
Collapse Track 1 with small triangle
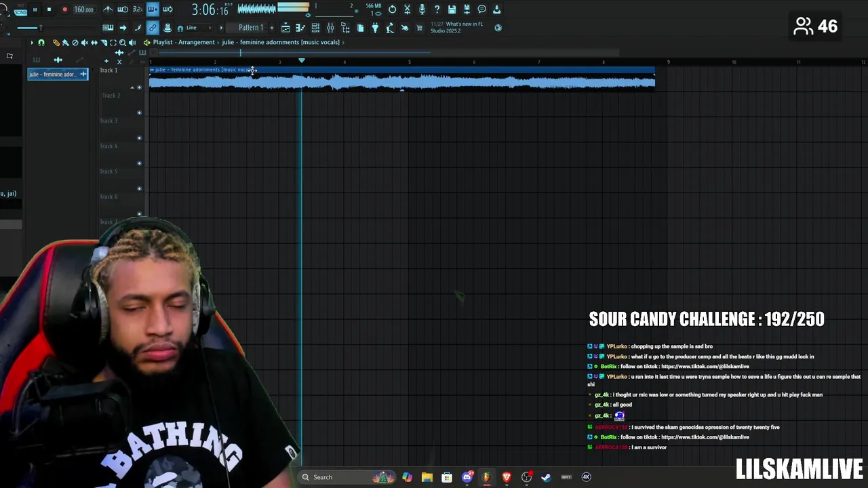point(133,87)
